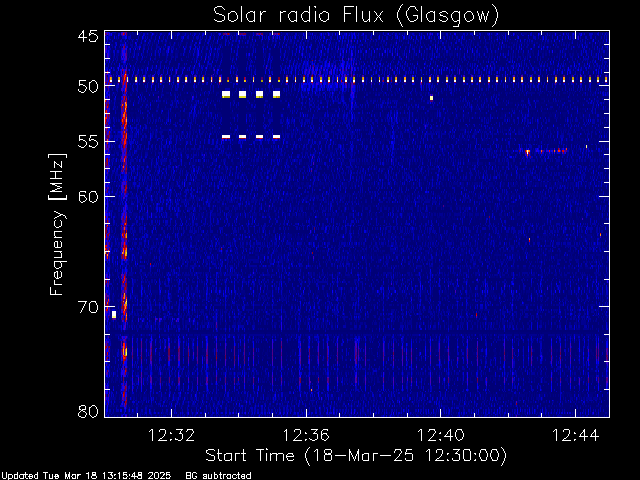
Task: Click the "Updated Tue Mar 18 13:15:48 2025" text
Action: 86,476
